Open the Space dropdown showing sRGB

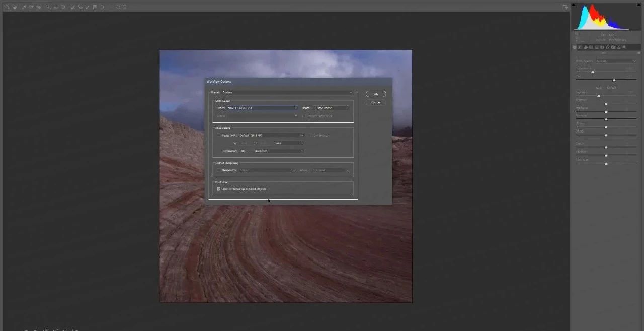point(263,108)
